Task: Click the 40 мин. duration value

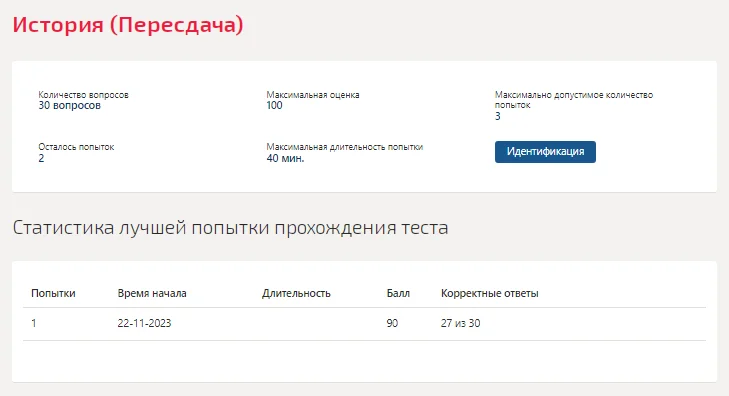Action: click(285, 158)
